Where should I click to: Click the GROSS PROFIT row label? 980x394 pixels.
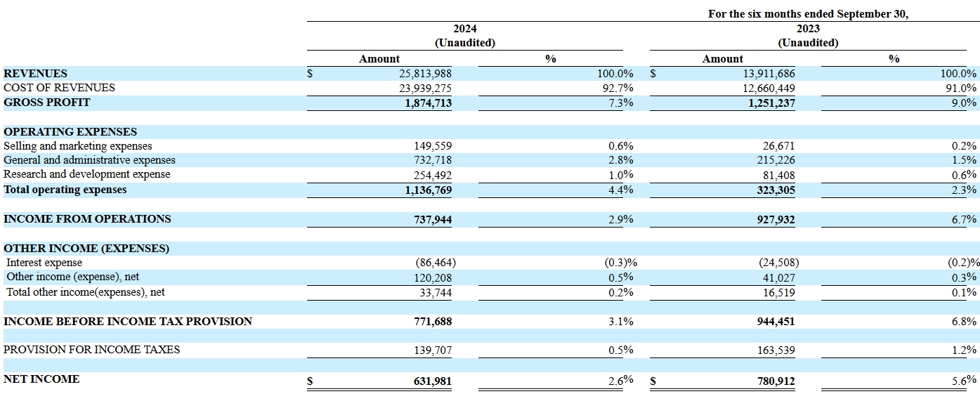[x=47, y=103]
